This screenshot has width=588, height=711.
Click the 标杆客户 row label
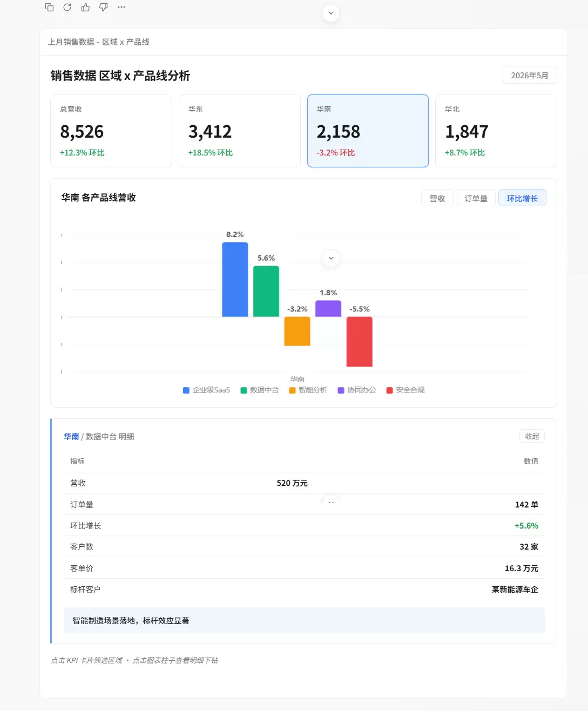click(85, 590)
